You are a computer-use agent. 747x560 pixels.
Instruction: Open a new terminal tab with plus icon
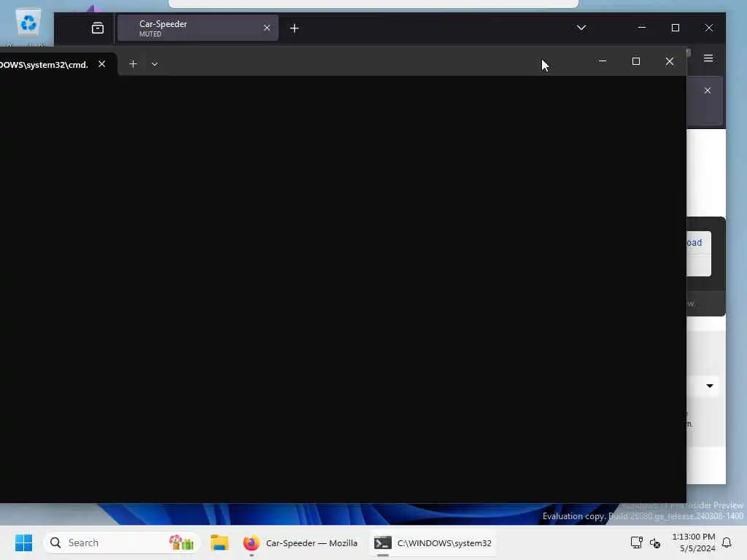[x=133, y=64]
